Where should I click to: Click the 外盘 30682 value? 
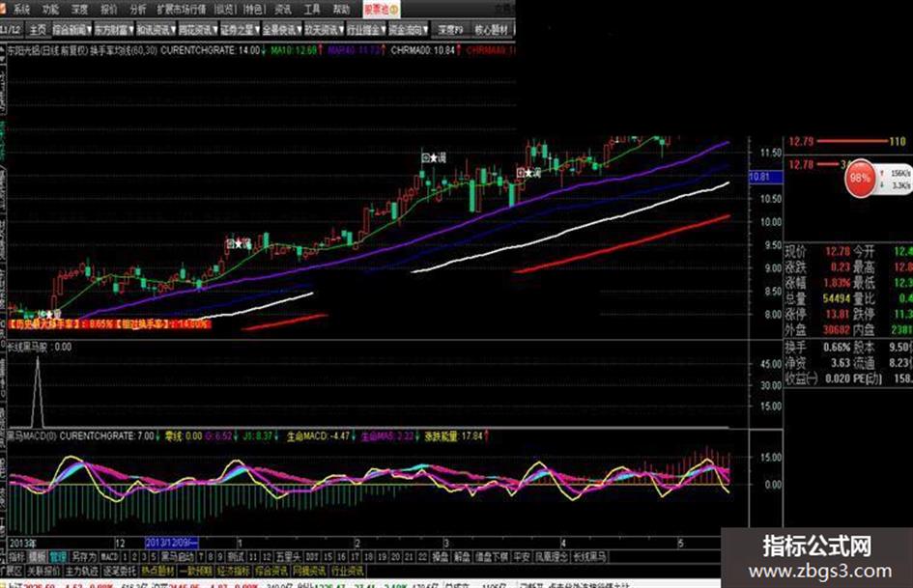(836, 329)
